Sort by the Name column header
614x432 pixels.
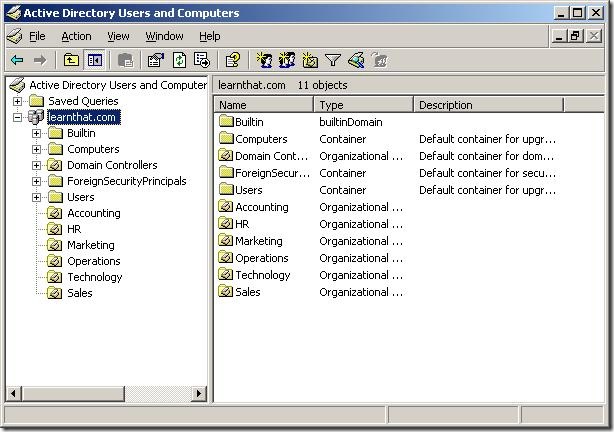point(264,105)
